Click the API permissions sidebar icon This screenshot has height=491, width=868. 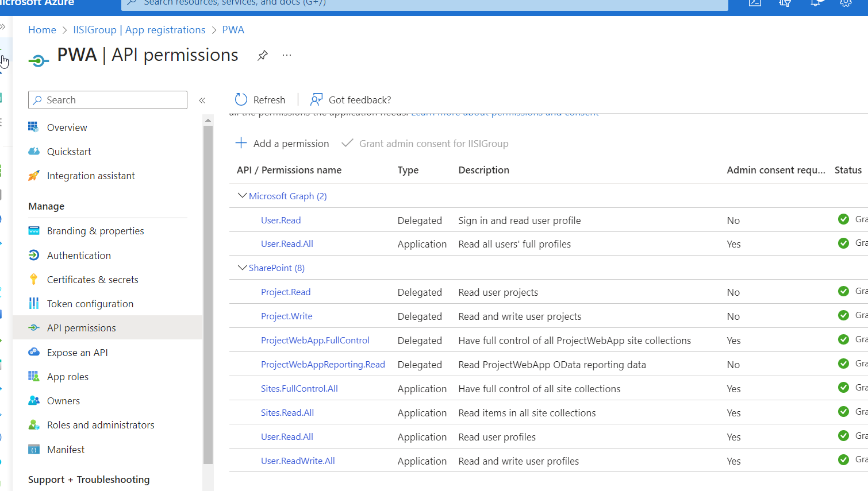(34, 327)
